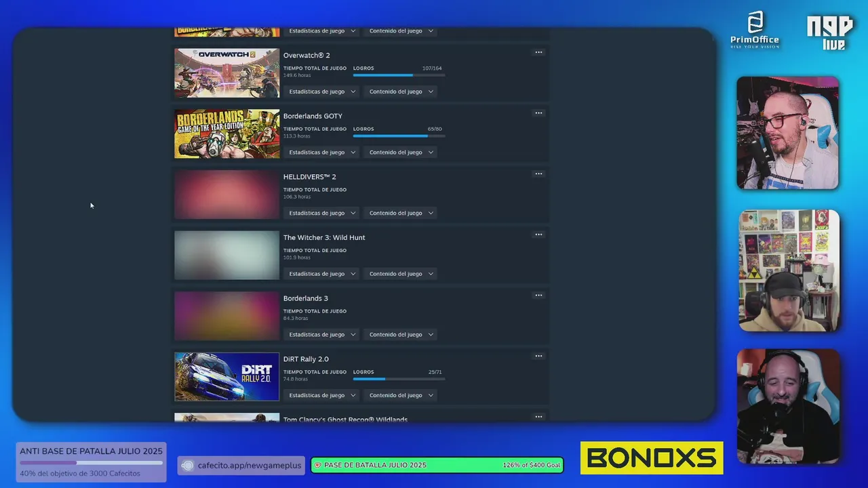The height and width of the screenshot is (488, 868).
Task: Expand Contenido del juego for Overwatch 2
Action: (x=401, y=91)
